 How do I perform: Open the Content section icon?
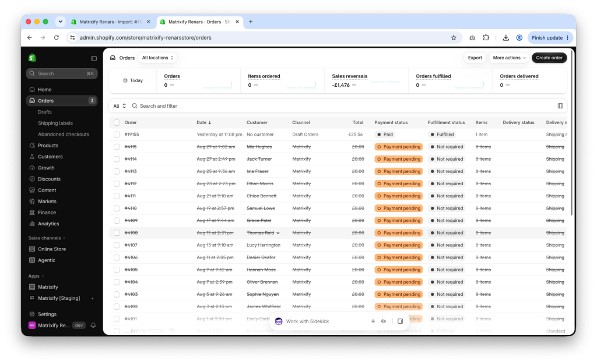click(x=32, y=190)
